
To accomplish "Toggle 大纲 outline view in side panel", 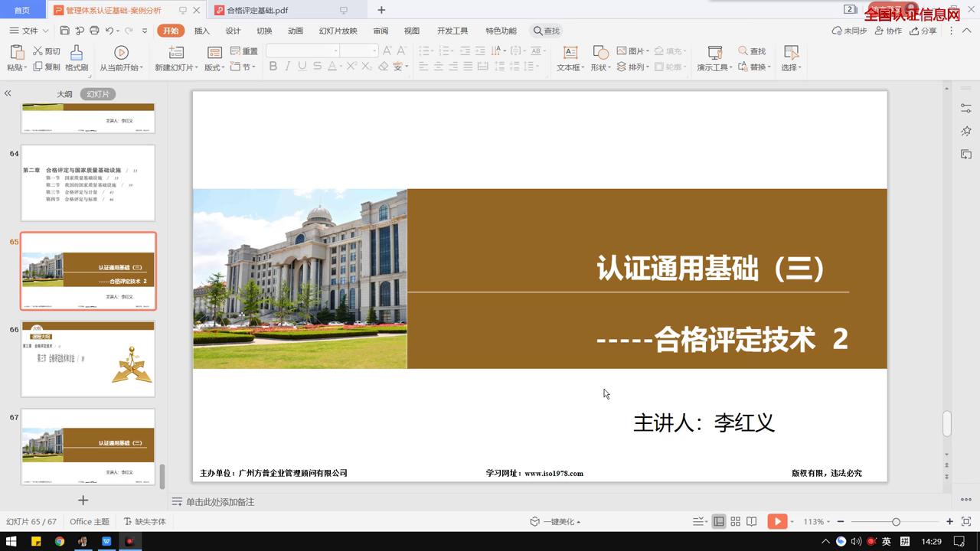I will 64,94.
